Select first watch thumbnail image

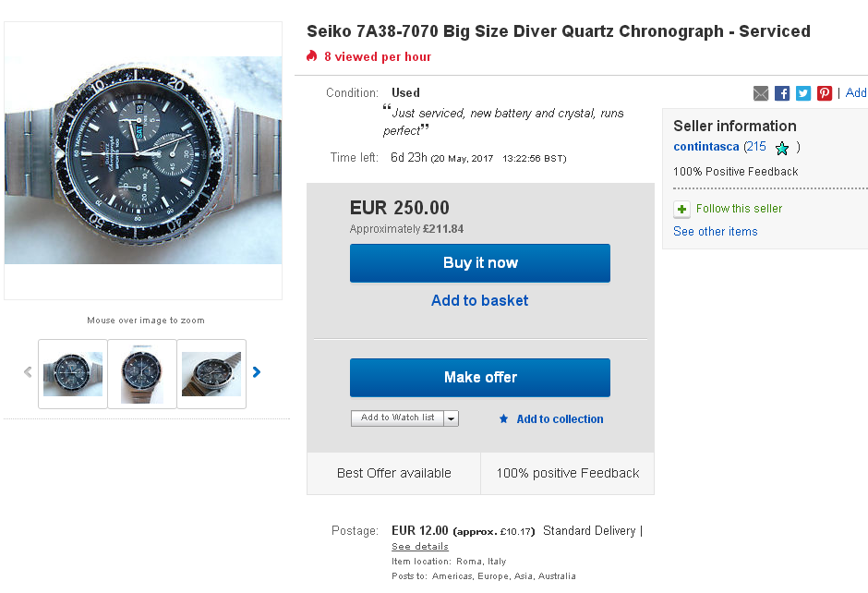coord(73,374)
